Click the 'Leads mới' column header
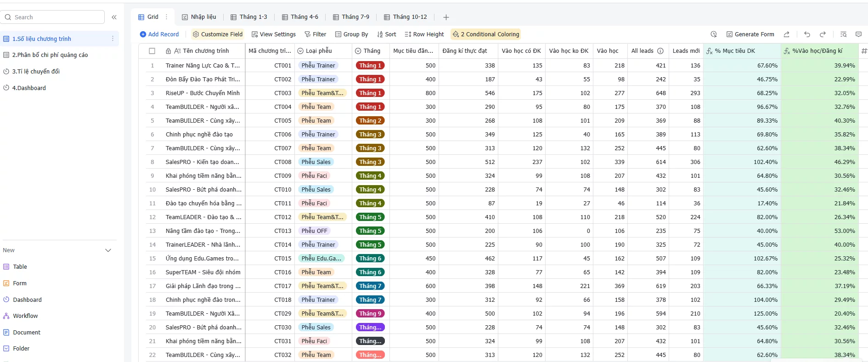The height and width of the screenshot is (362, 868). (x=686, y=51)
